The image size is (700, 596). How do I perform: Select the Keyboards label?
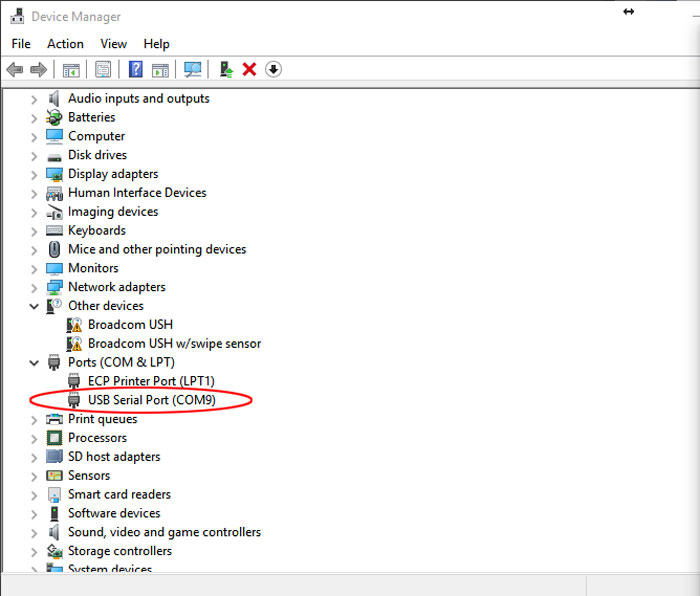pos(97,230)
